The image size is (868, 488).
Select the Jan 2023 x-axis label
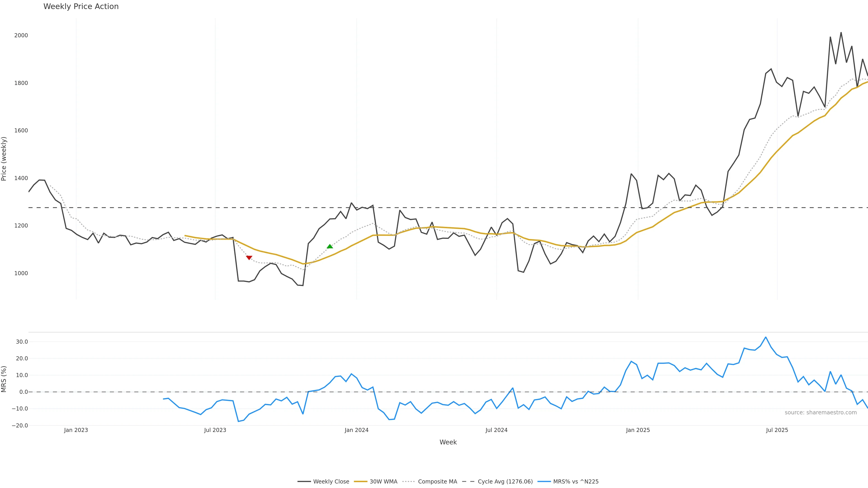click(x=76, y=430)
